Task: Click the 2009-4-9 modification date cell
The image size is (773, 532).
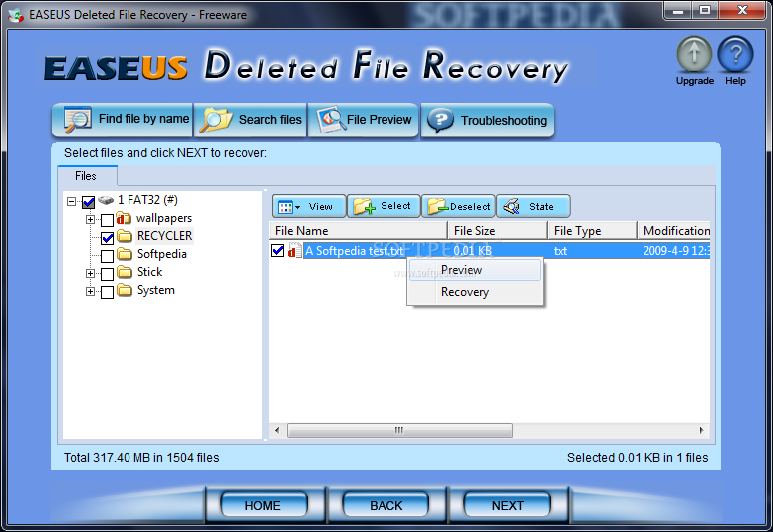Action: [x=676, y=251]
